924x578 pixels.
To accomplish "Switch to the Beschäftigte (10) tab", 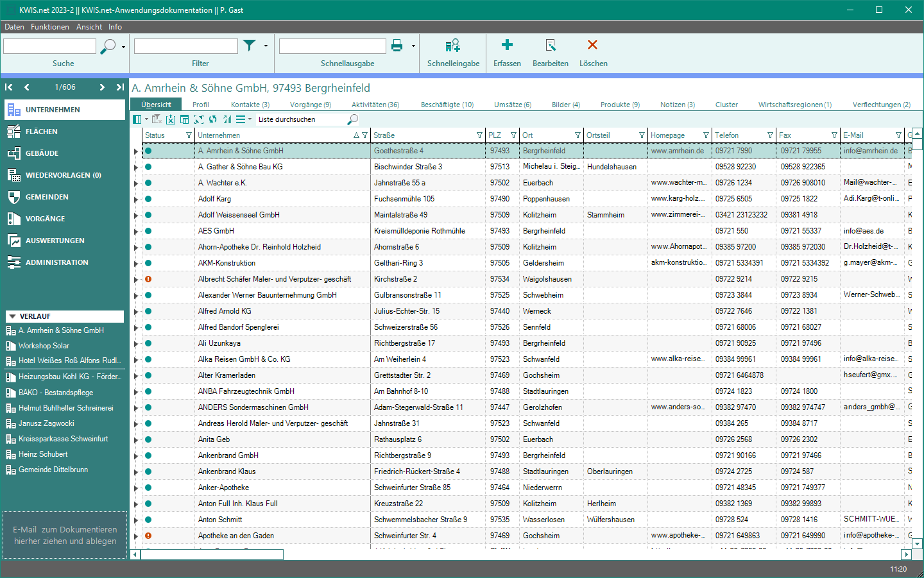I will tap(447, 105).
